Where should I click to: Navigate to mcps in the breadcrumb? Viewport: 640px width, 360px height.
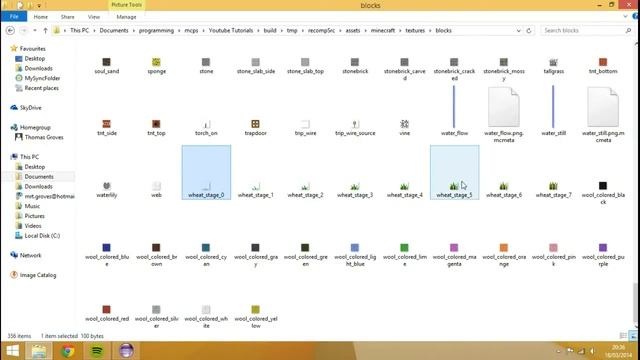pos(191,31)
